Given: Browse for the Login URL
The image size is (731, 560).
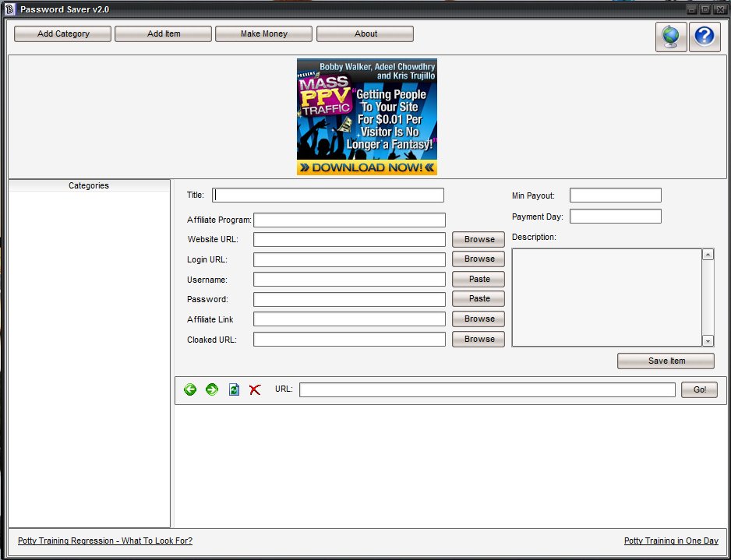Looking at the screenshot, I should pos(479,259).
